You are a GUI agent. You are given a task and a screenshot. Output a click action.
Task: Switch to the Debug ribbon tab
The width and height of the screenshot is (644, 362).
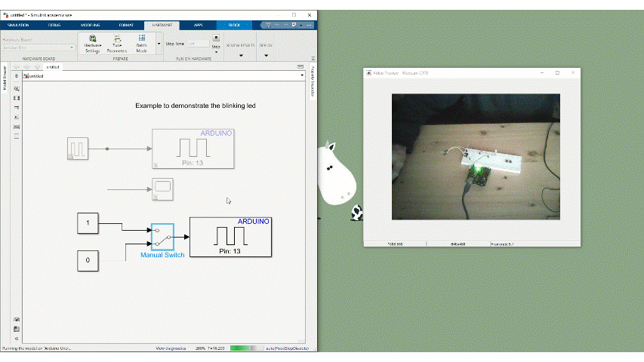pyautogui.click(x=54, y=25)
